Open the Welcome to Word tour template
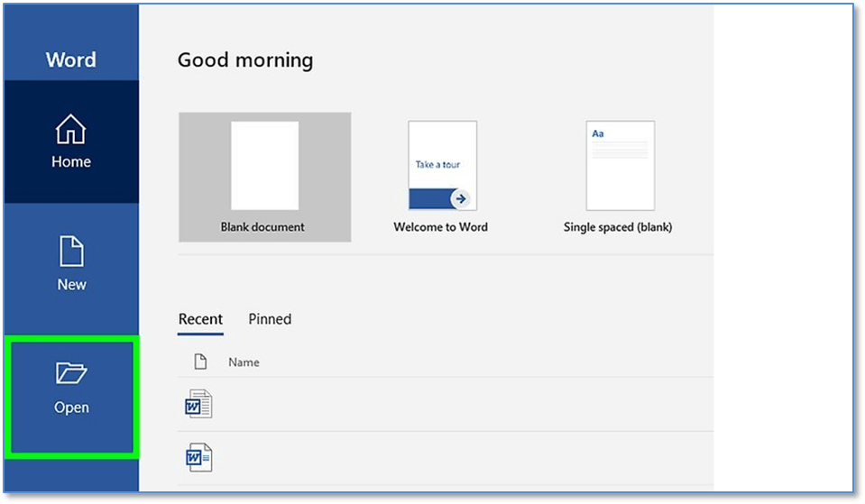Viewport: 865px width, 504px height. tap(441, 177)
